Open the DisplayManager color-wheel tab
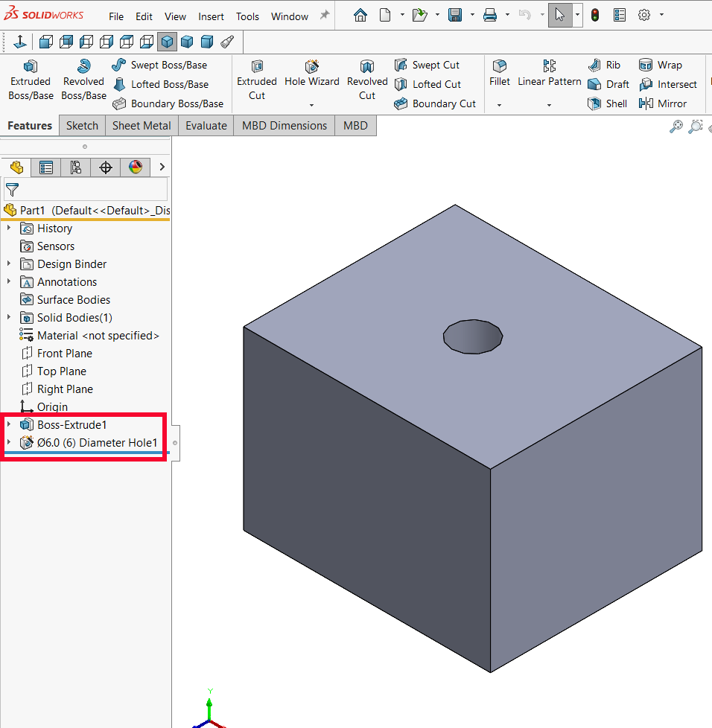This screenshot has height=728, width=712. click(135, 167)
